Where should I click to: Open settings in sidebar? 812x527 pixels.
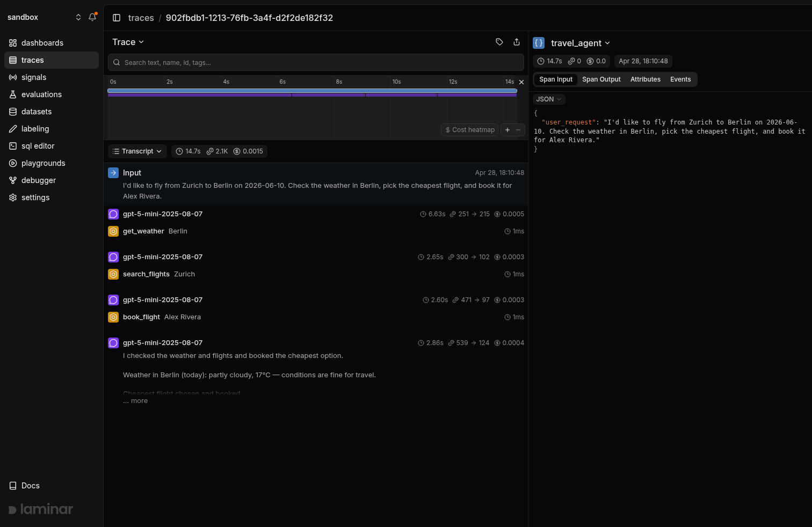[x=52, y=197]
